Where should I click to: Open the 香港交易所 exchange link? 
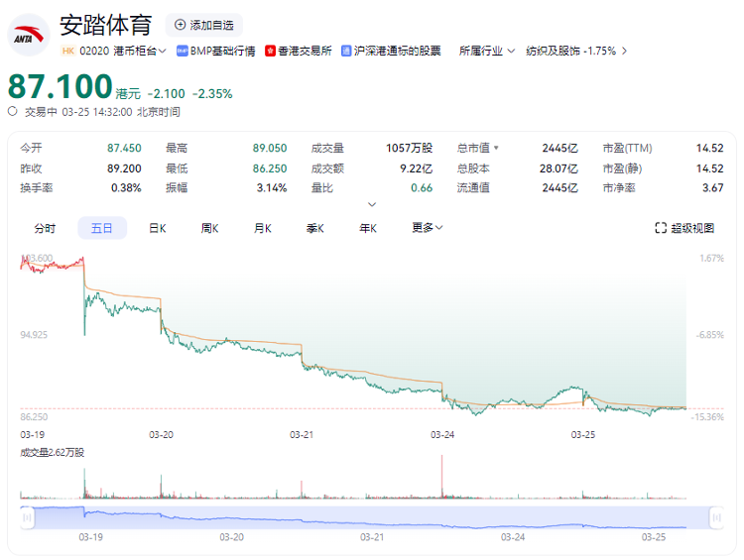[305, 51]
